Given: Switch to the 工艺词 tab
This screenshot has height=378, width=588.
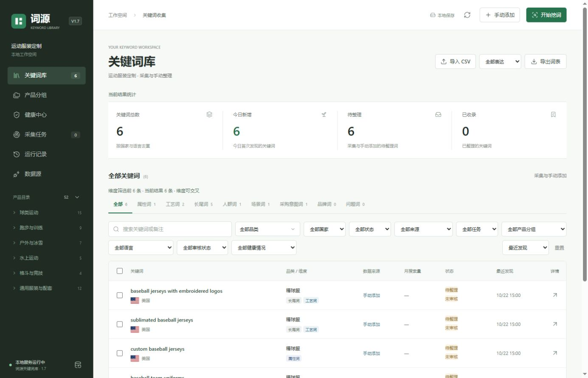Looking at the screenshot, I should [175, 204].
